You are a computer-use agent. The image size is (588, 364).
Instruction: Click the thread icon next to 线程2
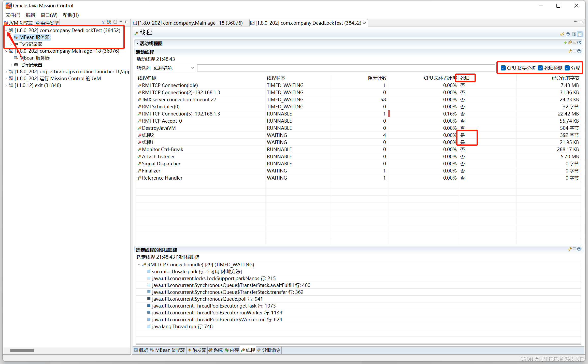tap(139, 135)
